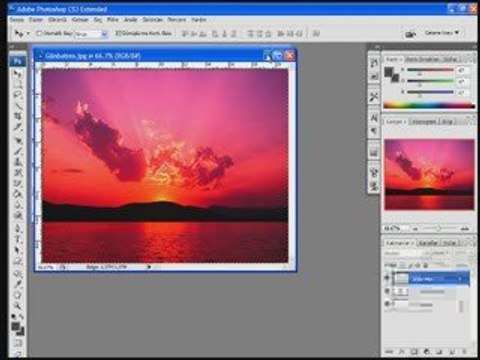The width and height of the screenshot is (480, 360).
Task: Switch to the Stiller tab
Action: coord(450,59)
